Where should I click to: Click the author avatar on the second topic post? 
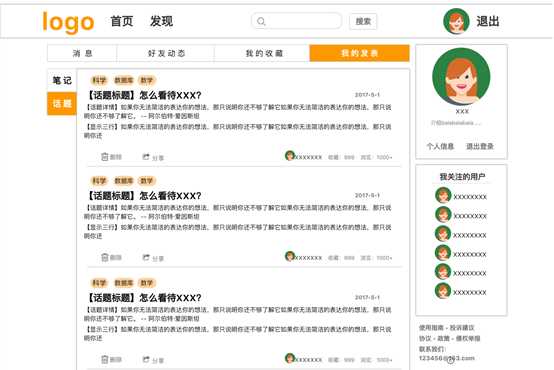click(290, 256)
